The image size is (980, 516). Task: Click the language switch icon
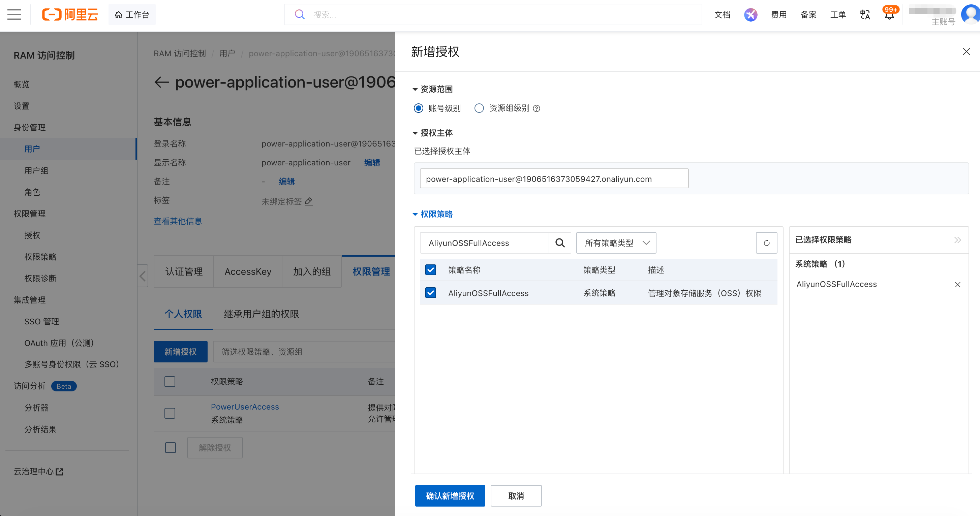[x=865, y=14]
